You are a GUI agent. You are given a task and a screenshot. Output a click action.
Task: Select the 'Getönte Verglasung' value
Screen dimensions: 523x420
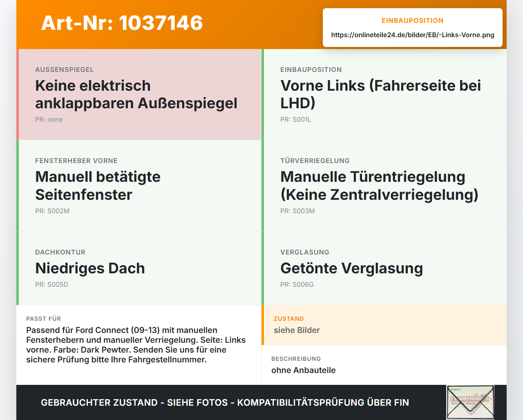pyautogui.click(x=351, y=268)
